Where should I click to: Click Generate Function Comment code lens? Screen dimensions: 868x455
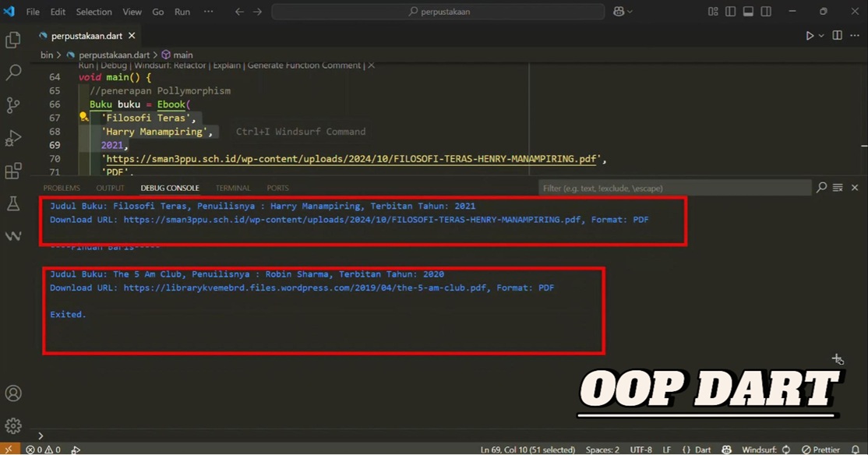[x=304, y=65]
